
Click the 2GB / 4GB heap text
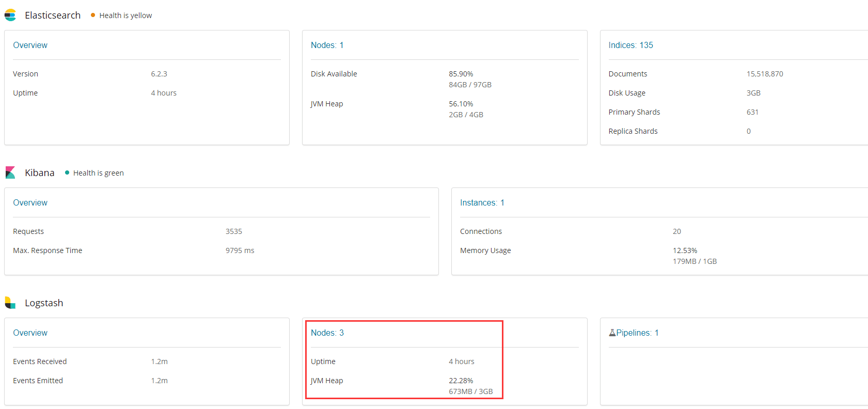[x=466, y=115]
